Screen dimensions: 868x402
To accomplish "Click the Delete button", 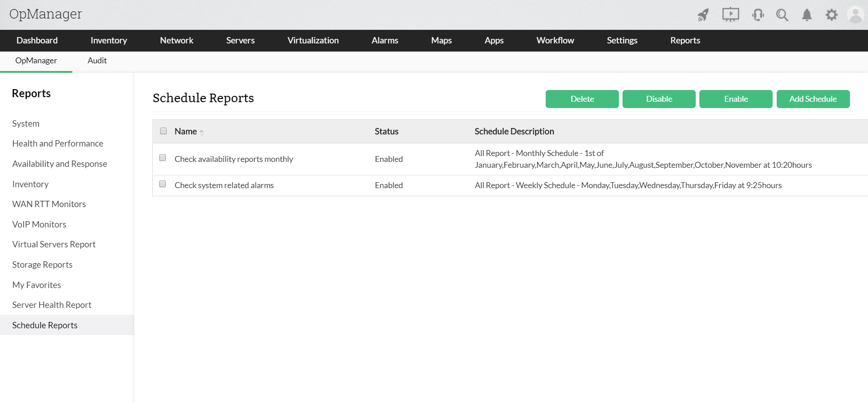I will pos(582,99).
